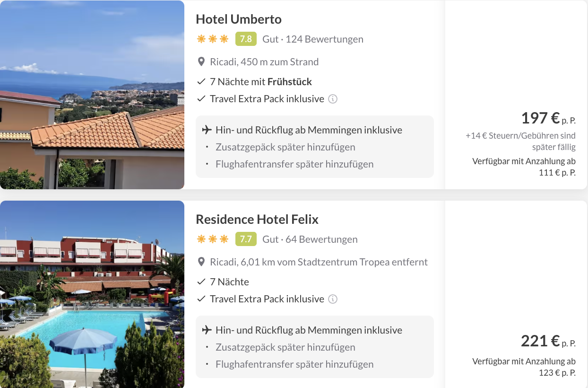588x388 pixels.
Task: Click airplane icon in Residence Hotel Felix flight box
Action: pos(207,330)
